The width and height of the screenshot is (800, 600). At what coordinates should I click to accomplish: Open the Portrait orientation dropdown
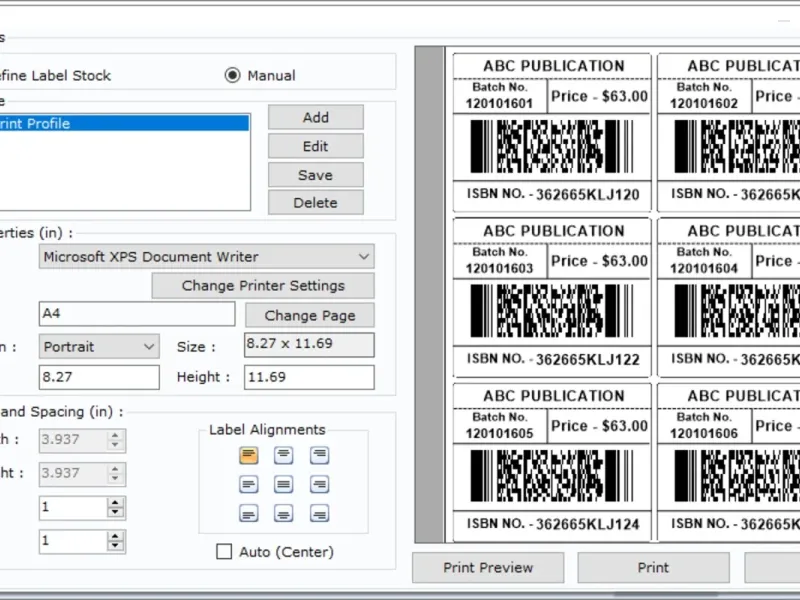pyautogui.click(x=99, y=346)
